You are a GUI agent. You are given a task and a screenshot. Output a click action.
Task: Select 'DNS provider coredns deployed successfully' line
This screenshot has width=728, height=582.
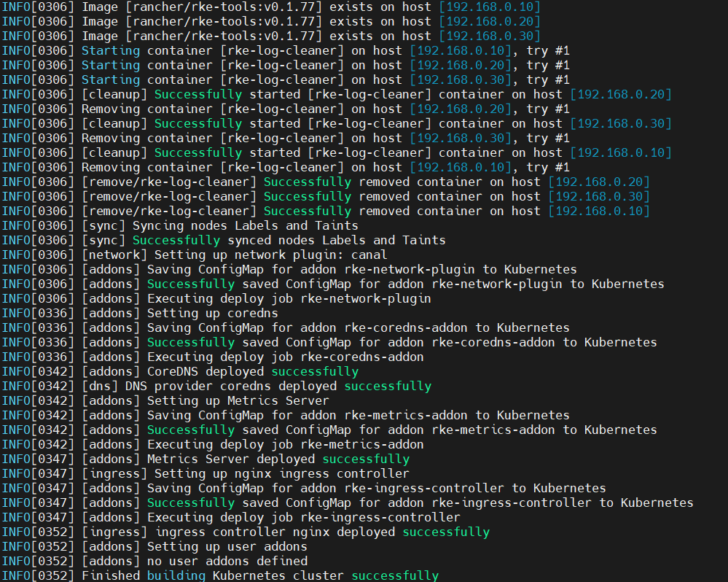click(x=217, y=386)
